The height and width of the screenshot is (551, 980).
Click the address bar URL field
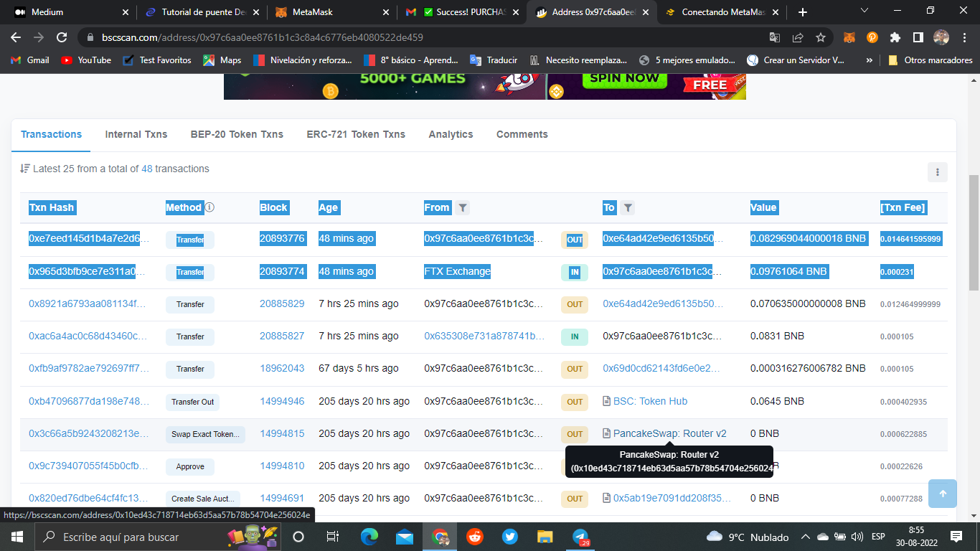430,37
